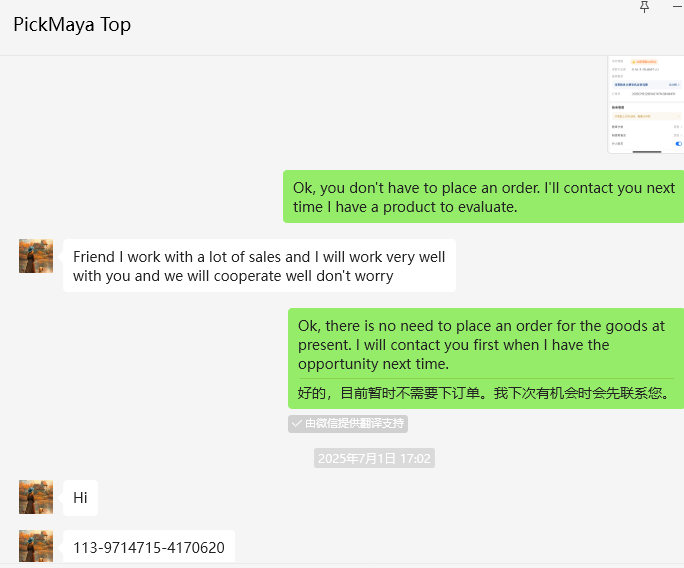Pin the chat window on top
Image resolution: width=684 pixels, height=568 pixels.
(644, 7)
